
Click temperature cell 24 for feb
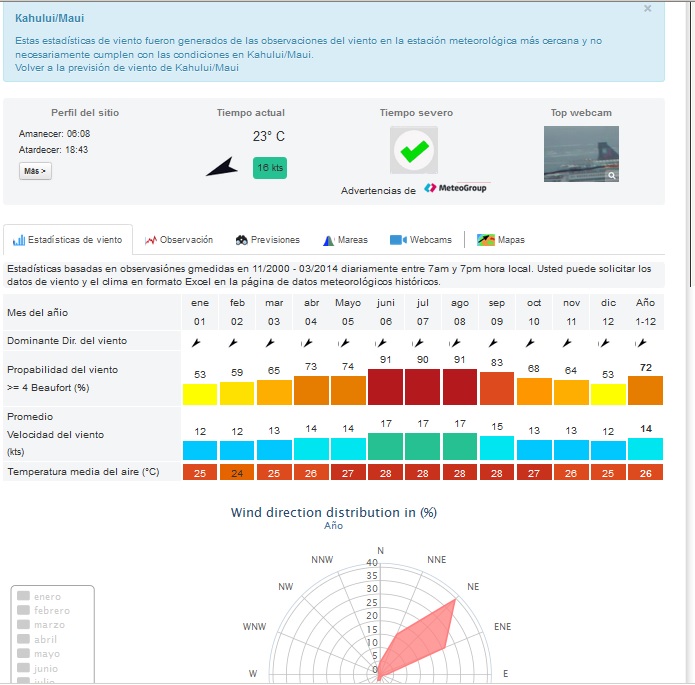point(237,473)
